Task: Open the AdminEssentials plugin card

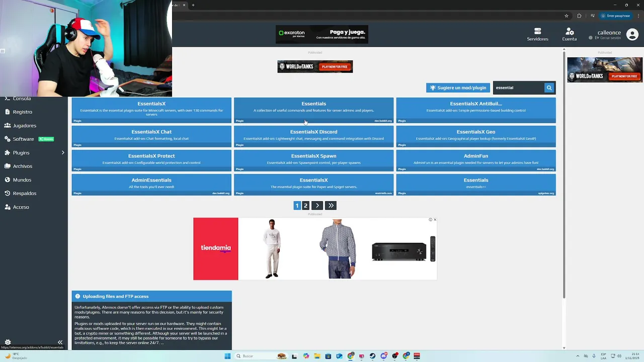Action: [x=151, y=185]
